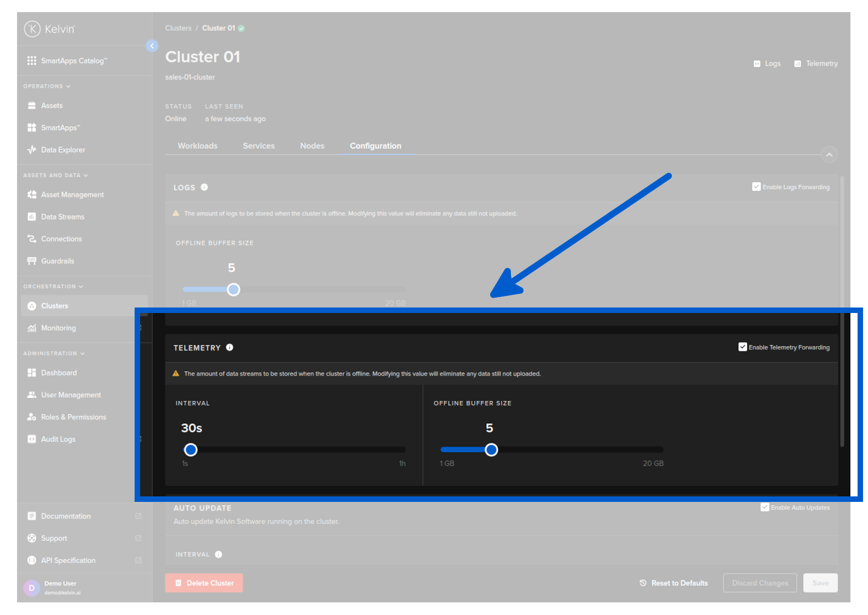The height and width of the screenshot is (615, 868).
Task: Click the Auto Update Interval info icon
Action: tap(219, 555)
